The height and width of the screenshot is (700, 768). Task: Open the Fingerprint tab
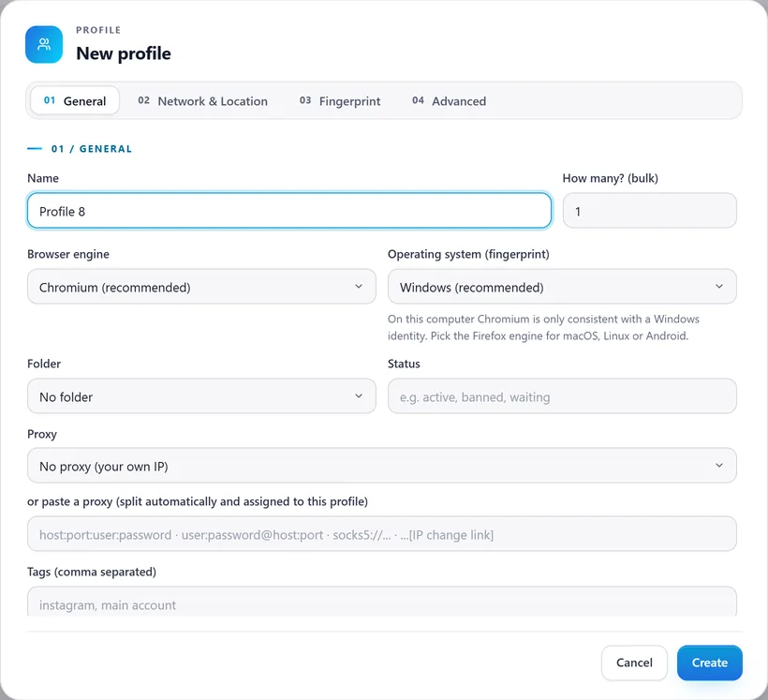pos(340,101)
